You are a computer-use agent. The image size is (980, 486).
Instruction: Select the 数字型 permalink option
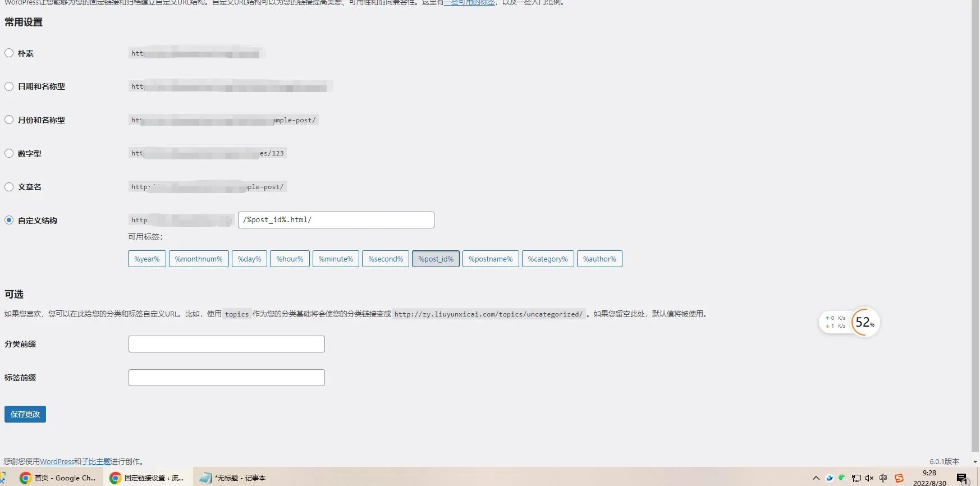9,153
